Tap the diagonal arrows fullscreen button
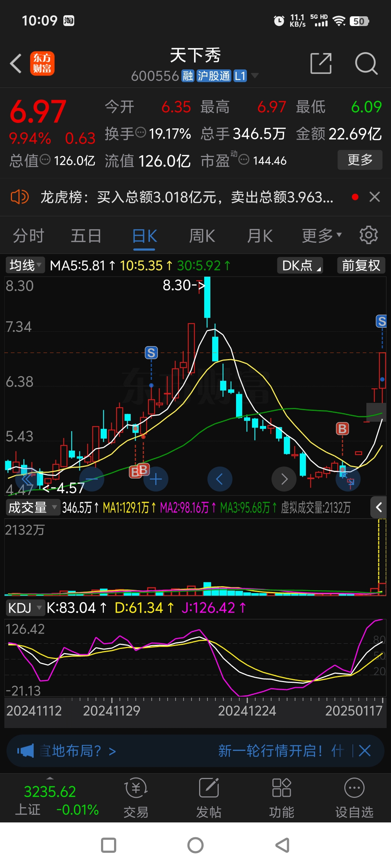This screenshot has height=868, width=391. (x=348, y=480)
